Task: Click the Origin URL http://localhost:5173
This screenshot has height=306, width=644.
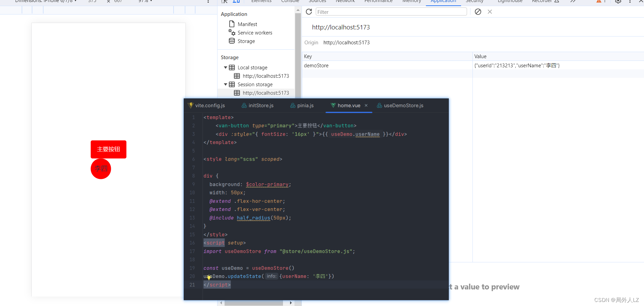Action: (x=346, y=43)
